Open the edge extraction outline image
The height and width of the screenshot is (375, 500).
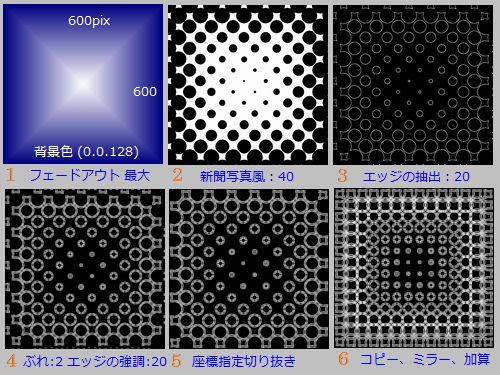pos(413,85)
